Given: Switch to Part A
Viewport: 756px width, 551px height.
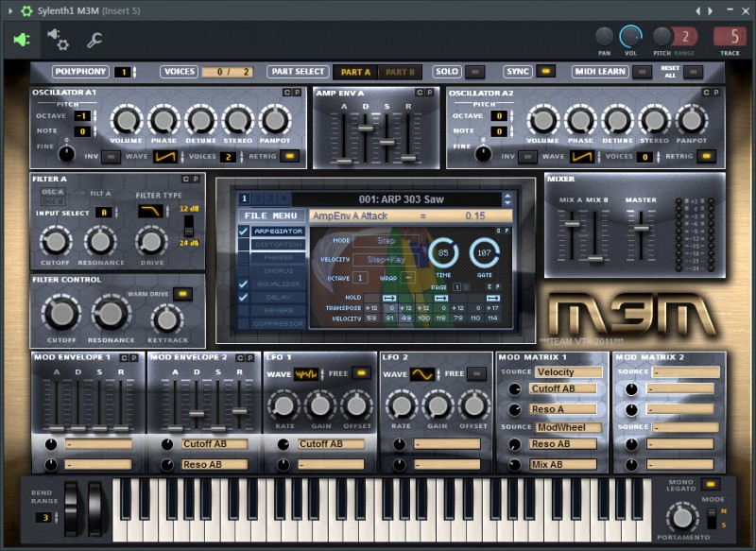Looking at the screenshot, I should [356, 73].
